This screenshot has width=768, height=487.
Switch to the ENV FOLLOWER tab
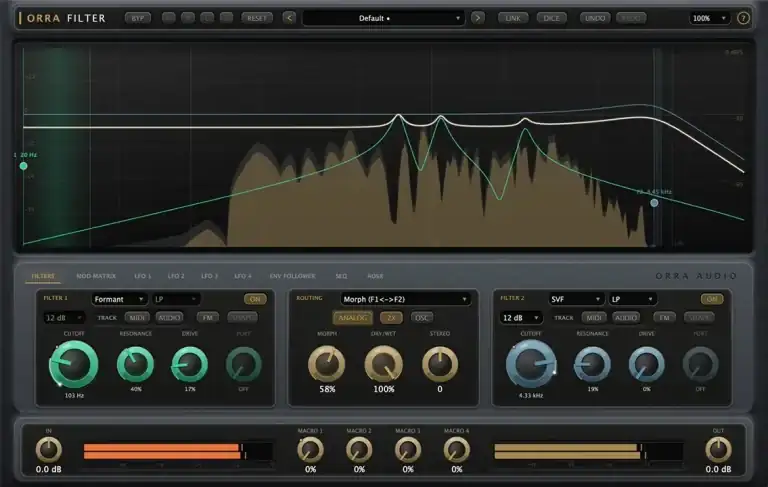(x=292, y=276)
